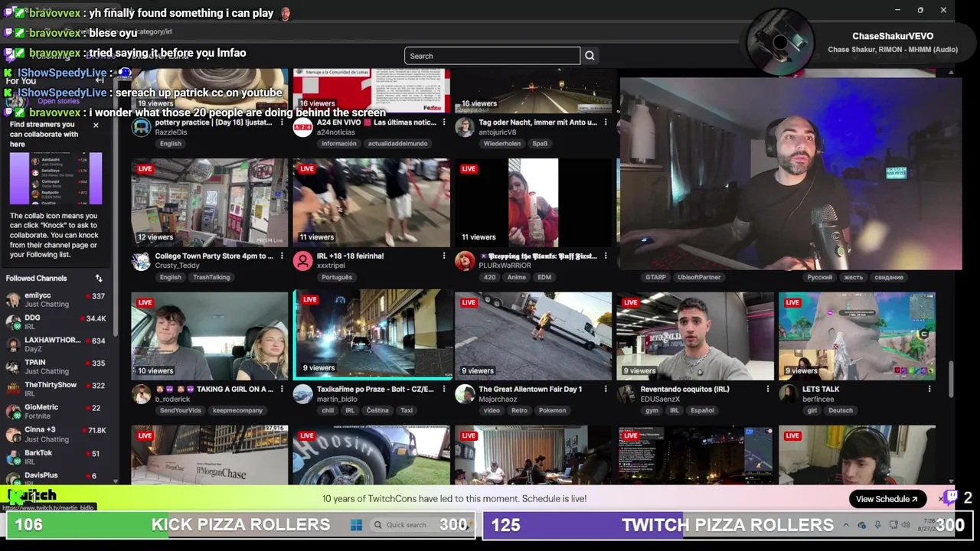Select the TrashTalking tag

pos(211,277)
